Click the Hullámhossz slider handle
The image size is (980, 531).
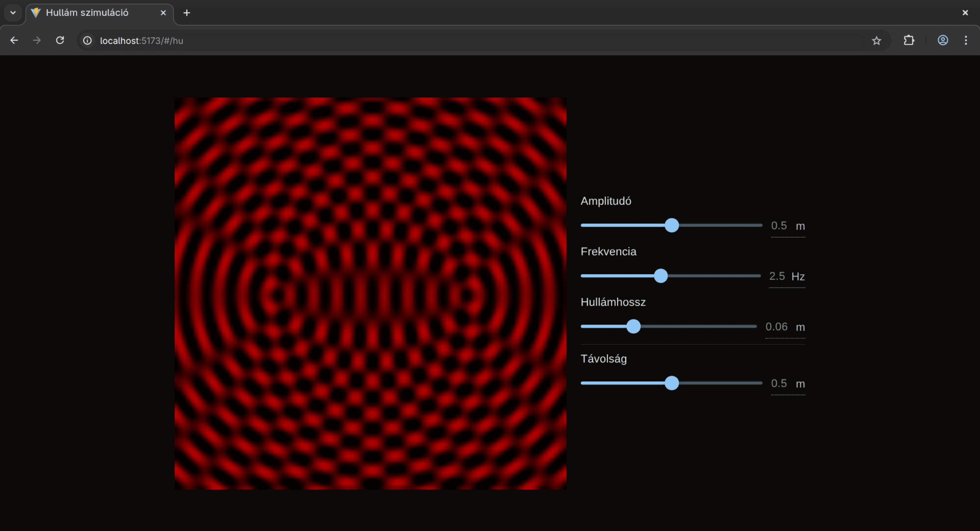pyautogui.click(x=633, y=326)
